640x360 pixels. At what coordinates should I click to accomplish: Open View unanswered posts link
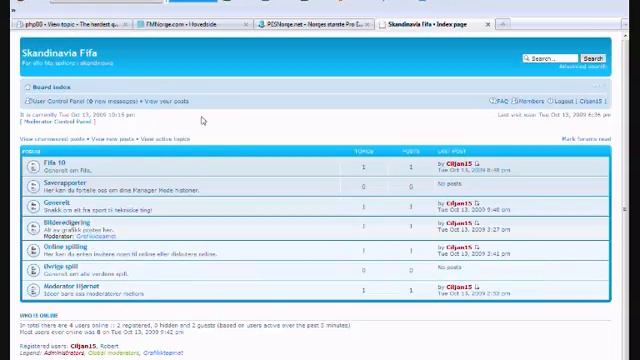tap(52, 139)
